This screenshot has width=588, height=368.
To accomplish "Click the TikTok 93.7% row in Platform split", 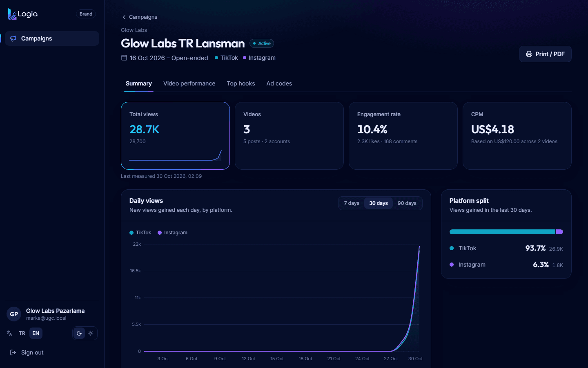I will [x=506, y=248].
